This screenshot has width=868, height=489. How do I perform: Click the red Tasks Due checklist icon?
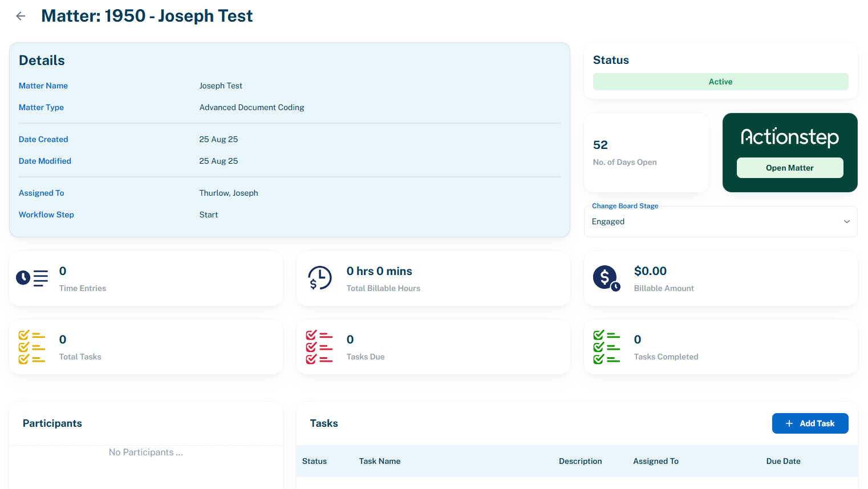(x=319, y=346)
